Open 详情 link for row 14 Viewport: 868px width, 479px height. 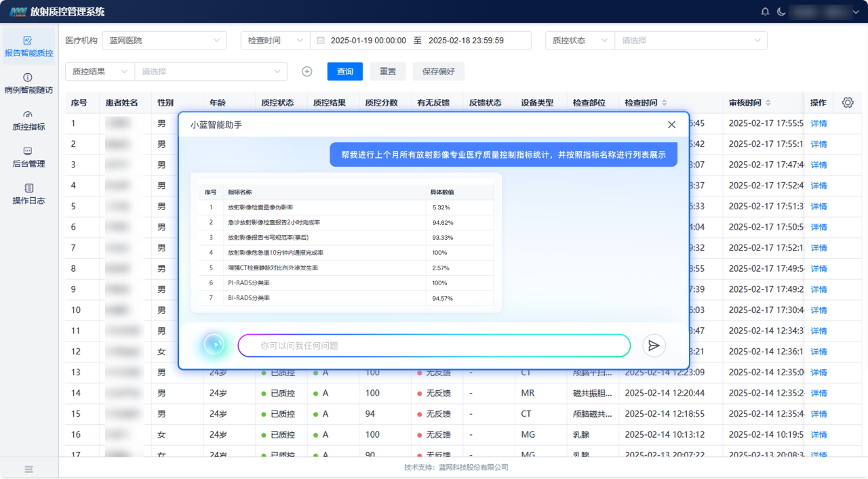(818, 393)
